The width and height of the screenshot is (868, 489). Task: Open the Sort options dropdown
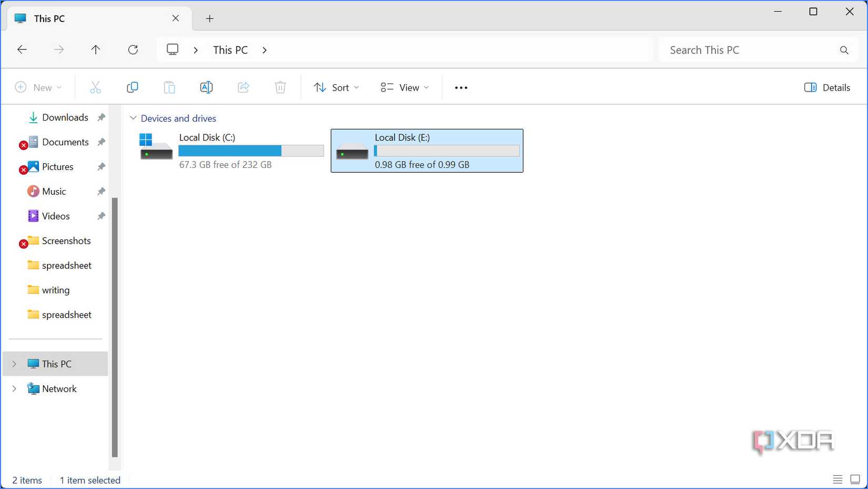tap(336, 87)
